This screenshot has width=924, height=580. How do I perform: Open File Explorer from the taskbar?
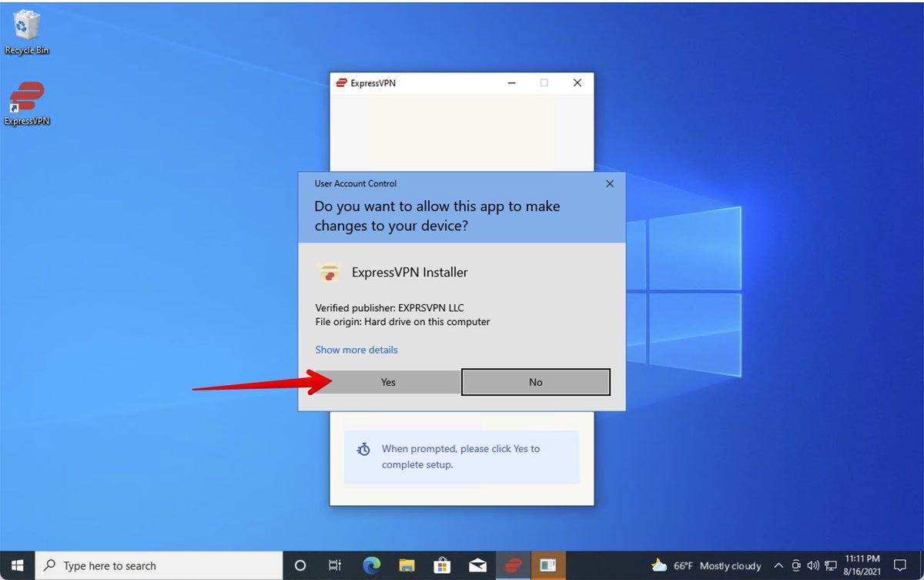pyautogui.click(x=406, y=565)
